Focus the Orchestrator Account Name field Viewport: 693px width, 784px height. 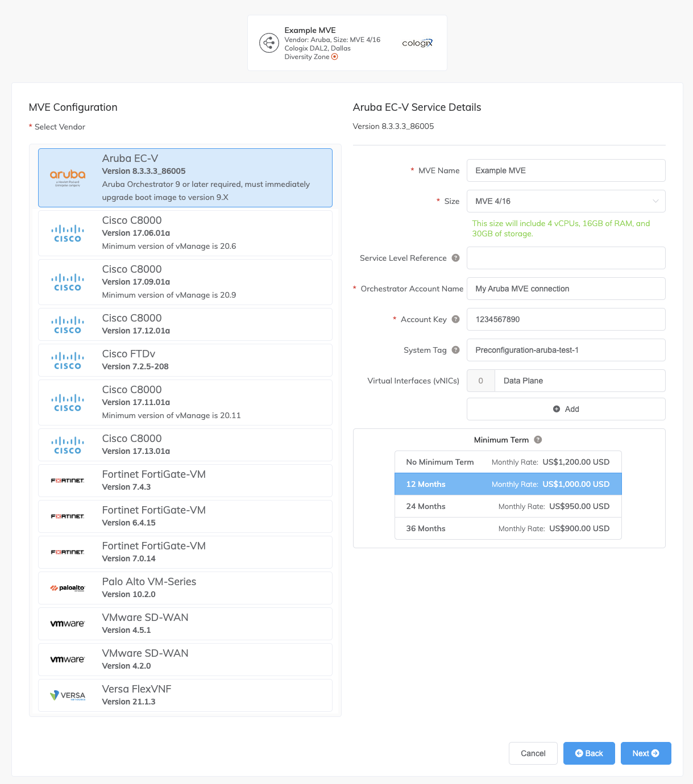coord(566,289)
